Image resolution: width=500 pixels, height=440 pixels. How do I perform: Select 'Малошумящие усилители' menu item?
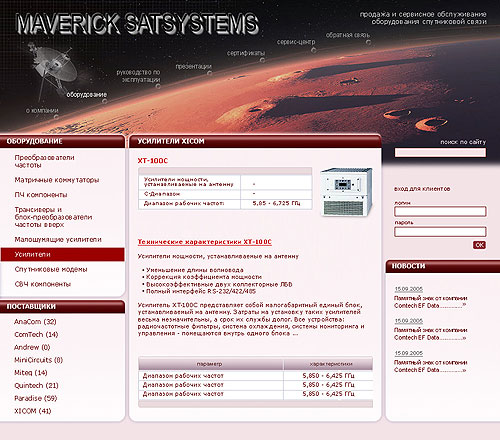click(x=58, y=239)
